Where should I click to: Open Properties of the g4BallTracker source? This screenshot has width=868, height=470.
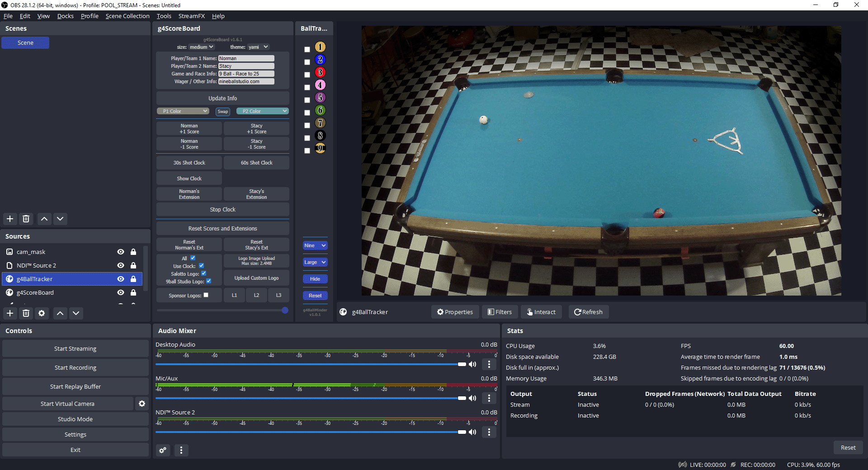click(x=455, y=312)
